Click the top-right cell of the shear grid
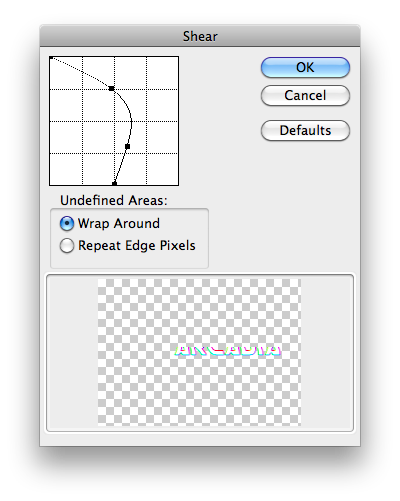 click(162, 73)
